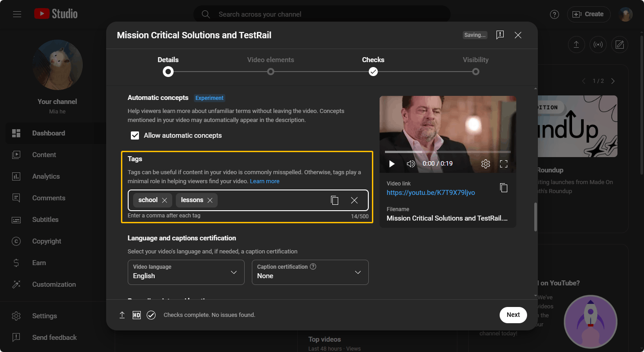
Task: Click the Experiment badge
Action: (210, 98)
